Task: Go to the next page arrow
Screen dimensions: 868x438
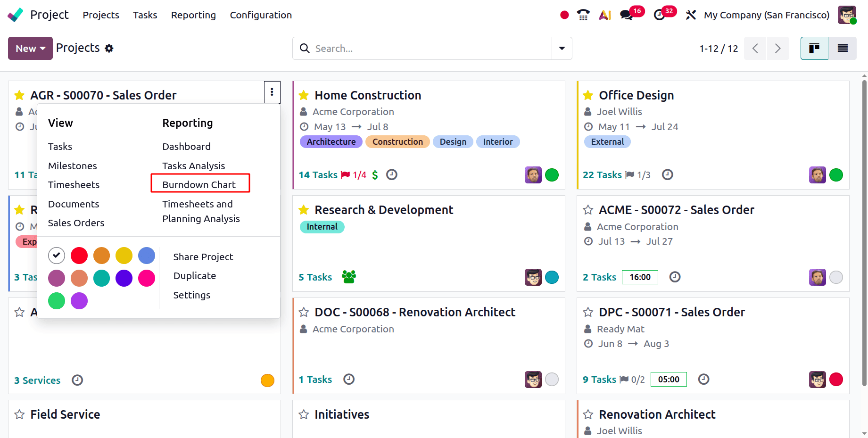Action: click(x=778, y=48)
